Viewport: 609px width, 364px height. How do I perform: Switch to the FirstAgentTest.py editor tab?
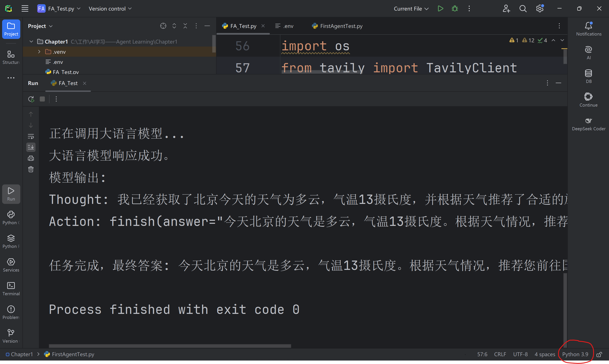(x=337, y=26)
